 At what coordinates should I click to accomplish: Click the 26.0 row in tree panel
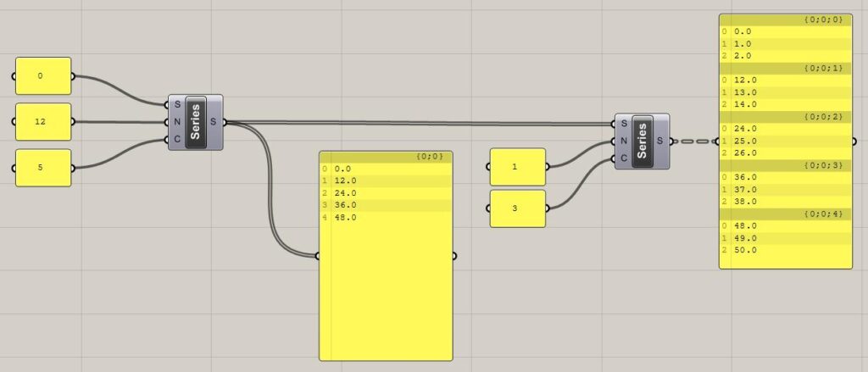pos(786,153)
